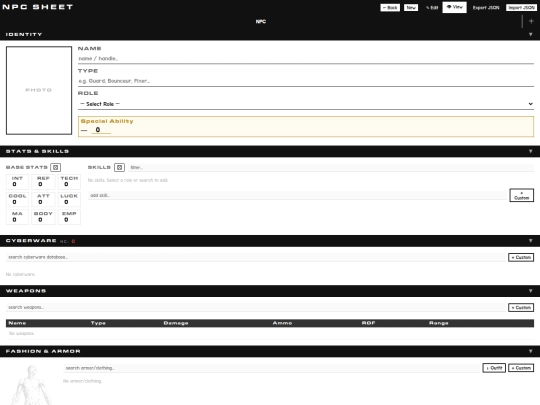Click the MA stat box
540x405 pixels.
(x=17, y=217)
